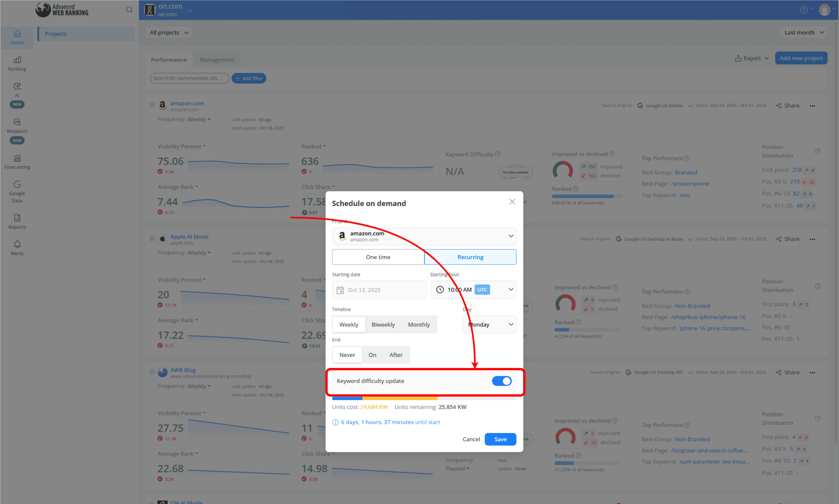The height and width of the screenshot is (504, 839).
Task: Open the Last month date range dropdown
Action: (804, 33)
